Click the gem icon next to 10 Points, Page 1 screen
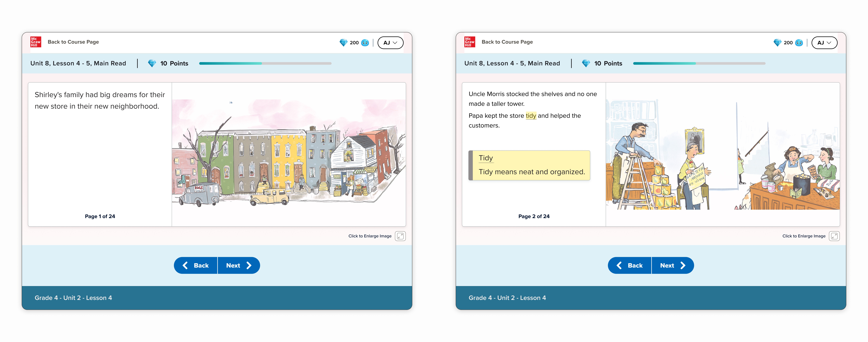Screen dimensions: 868x342 (152, 63)
